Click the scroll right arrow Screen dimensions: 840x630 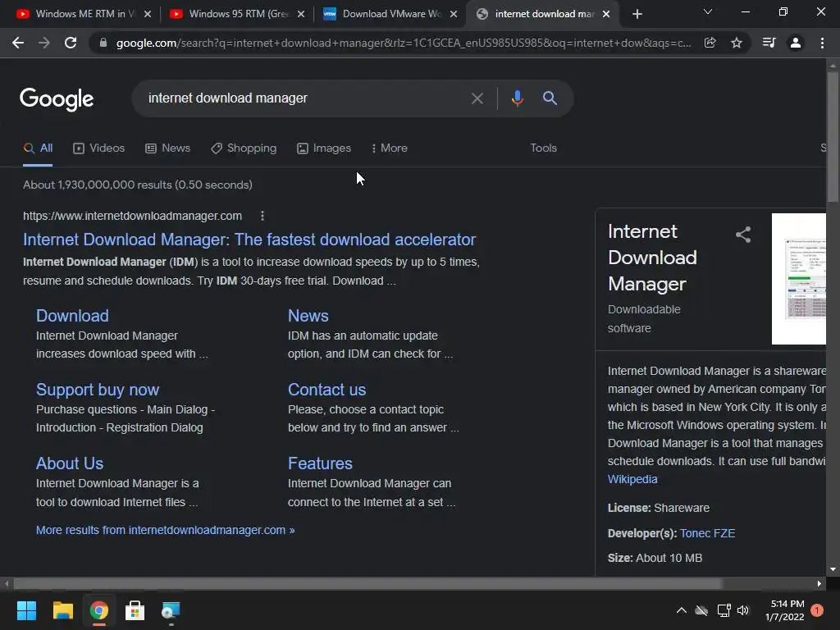pyautogui.click(x=819, y=583)
